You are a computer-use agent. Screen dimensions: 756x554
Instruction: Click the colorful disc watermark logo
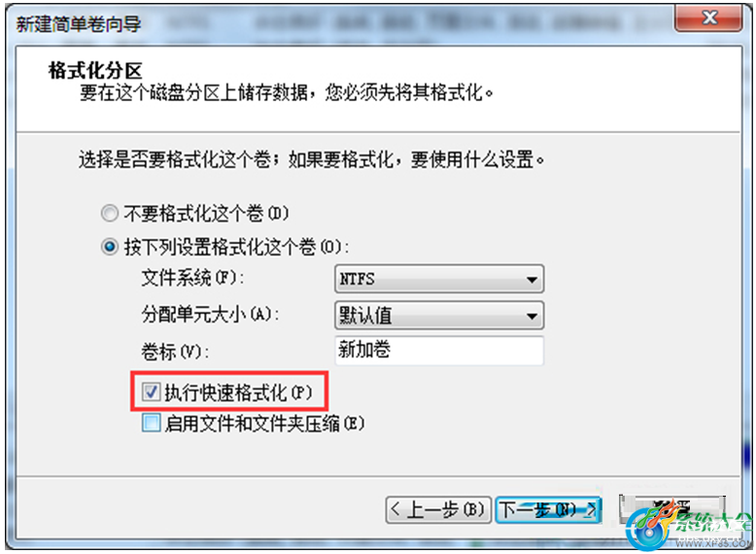coord(649,529)
